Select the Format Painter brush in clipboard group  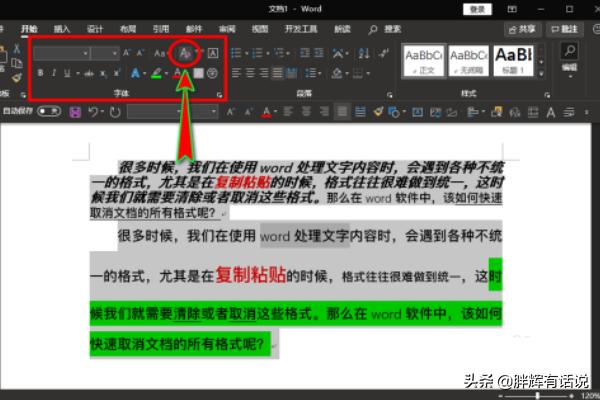point(16,78)
